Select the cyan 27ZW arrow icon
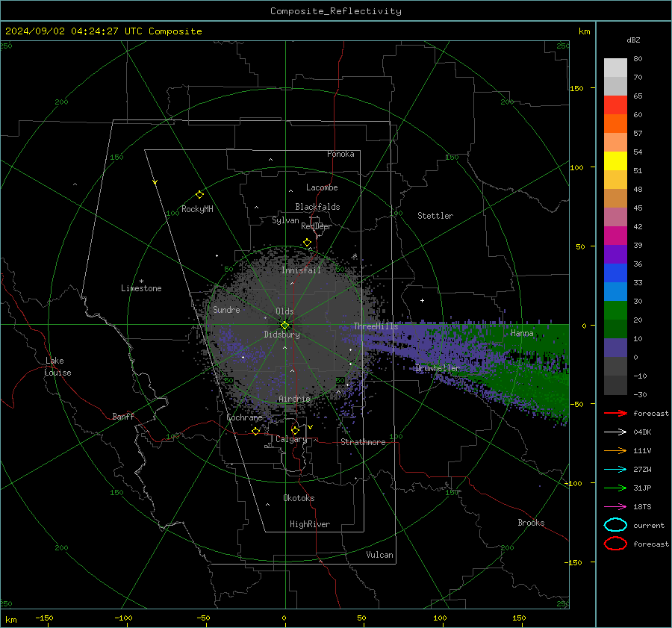Image resolution: width=672 pixels, height=628 pixels. click(615, 470)
